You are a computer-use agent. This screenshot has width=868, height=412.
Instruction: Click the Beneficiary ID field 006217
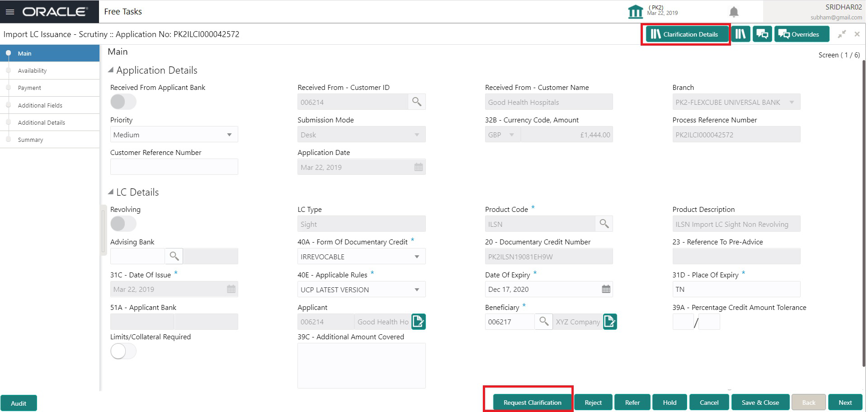coord(509,322)
